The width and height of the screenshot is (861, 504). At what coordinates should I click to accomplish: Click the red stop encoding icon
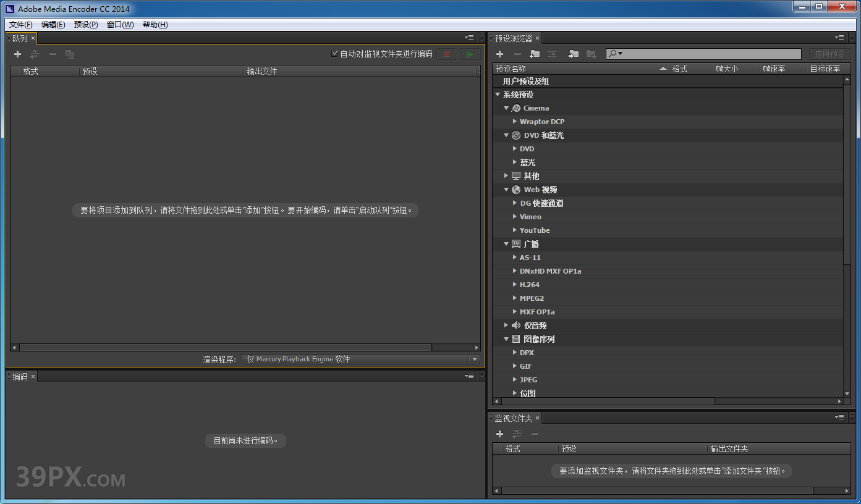(446, 54)
